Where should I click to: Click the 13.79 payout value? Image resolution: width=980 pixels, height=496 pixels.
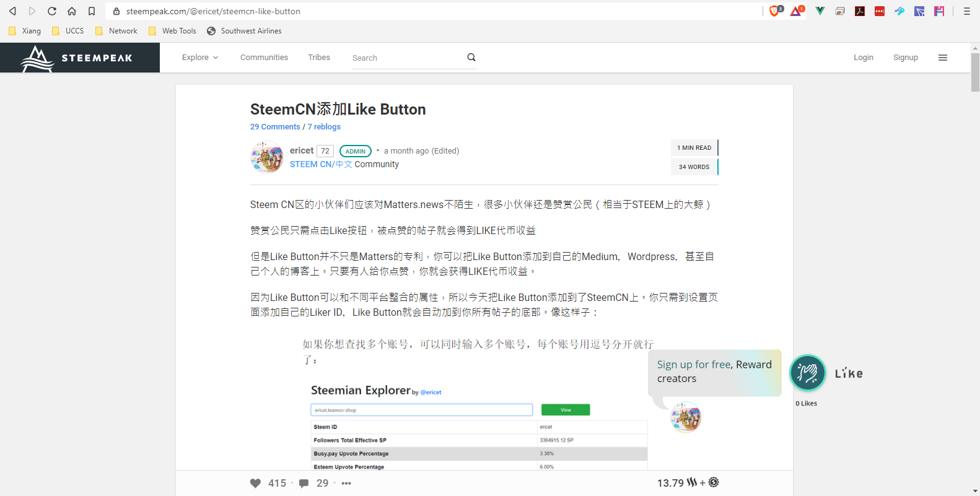click(670, 483)
